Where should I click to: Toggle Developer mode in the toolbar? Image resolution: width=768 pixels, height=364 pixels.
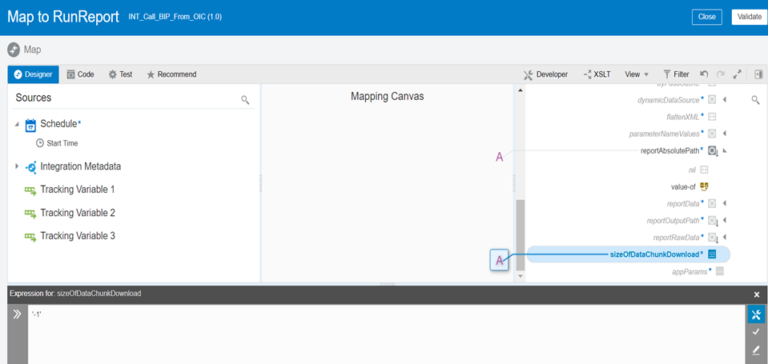tap(546, 74)
